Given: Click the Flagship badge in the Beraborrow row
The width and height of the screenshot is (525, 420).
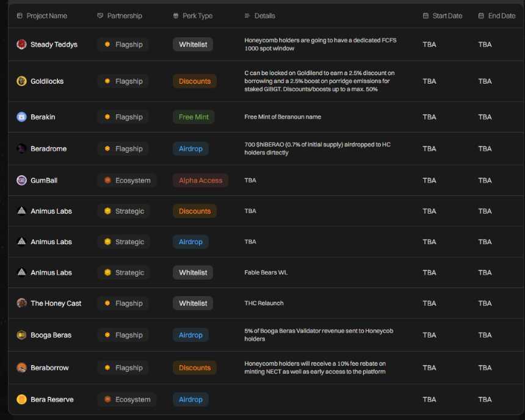Looking at the screenshot, I should (123, 367).
